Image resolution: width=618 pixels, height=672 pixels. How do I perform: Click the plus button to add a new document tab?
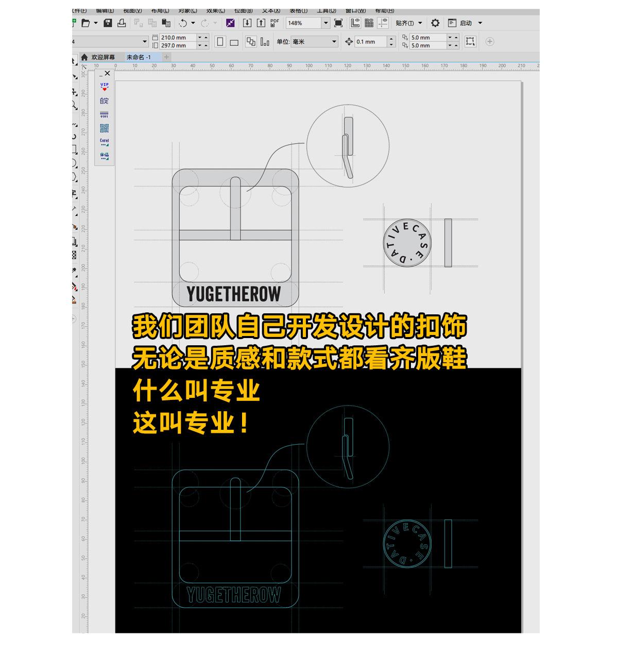point(166,57)
